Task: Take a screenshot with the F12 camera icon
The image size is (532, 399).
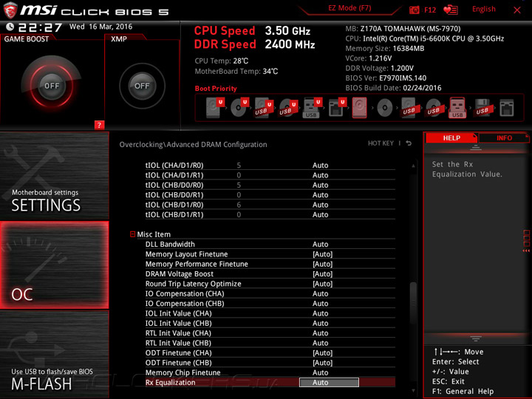Action: 414,10
